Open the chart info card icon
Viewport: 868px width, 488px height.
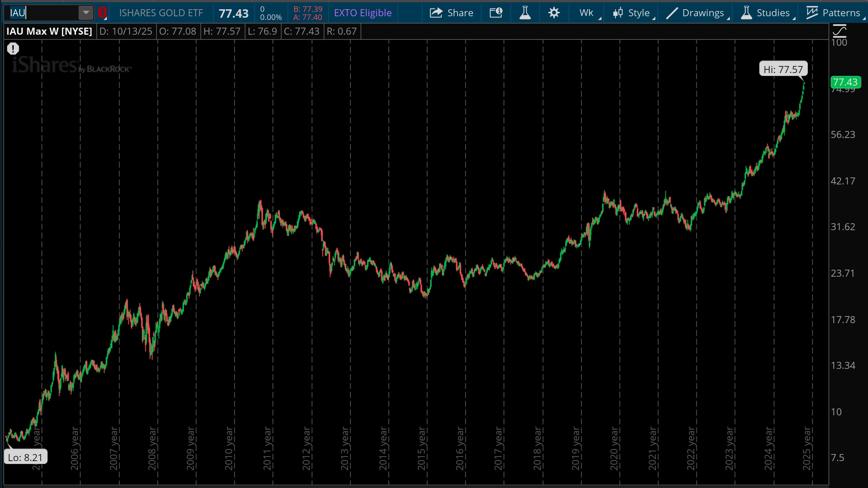[x=496, y=13]
